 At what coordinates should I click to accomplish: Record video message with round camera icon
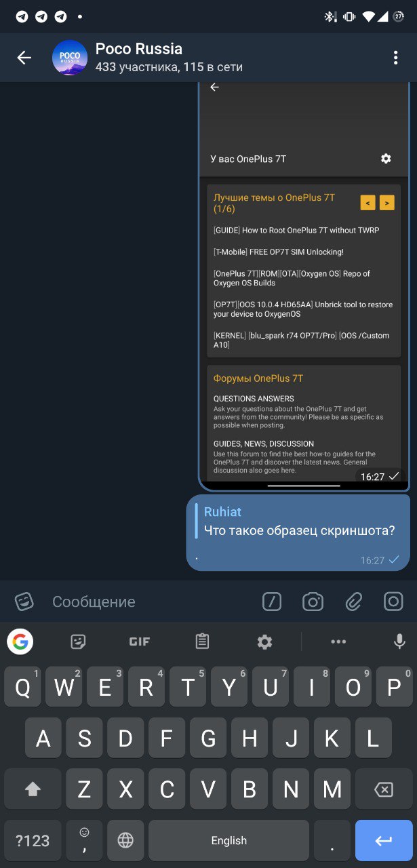pos(394,601)
